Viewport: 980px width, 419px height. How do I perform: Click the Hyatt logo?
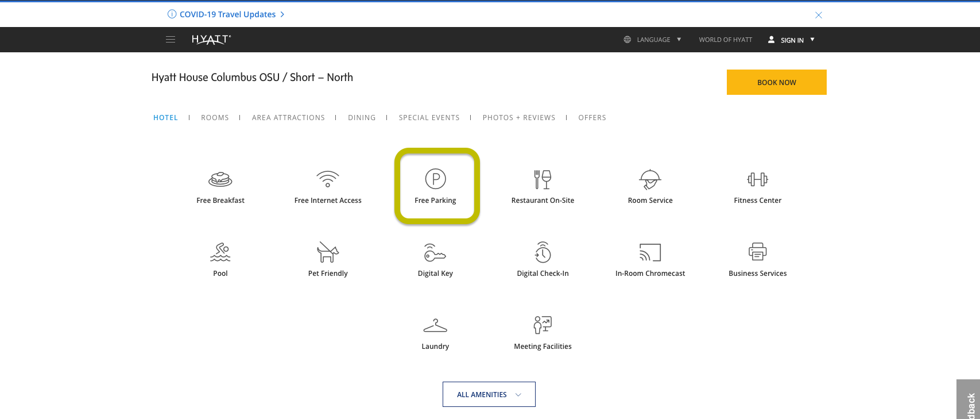click(x=211, y=40)
